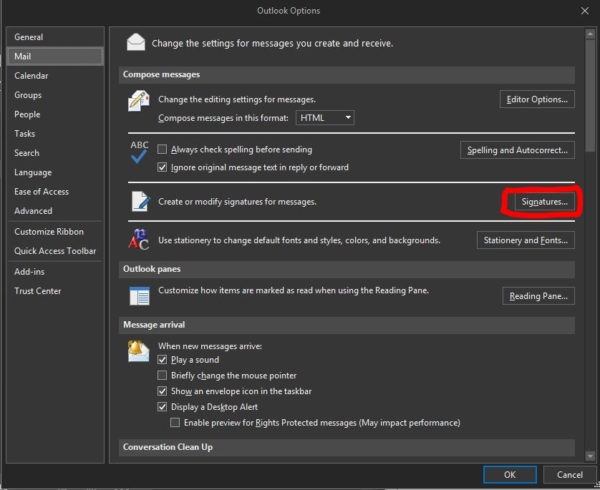Image resolution: width=600 pixels, height=490 pixels.
Task: Close the Outlook Options dialog
Action: (585, 11)
